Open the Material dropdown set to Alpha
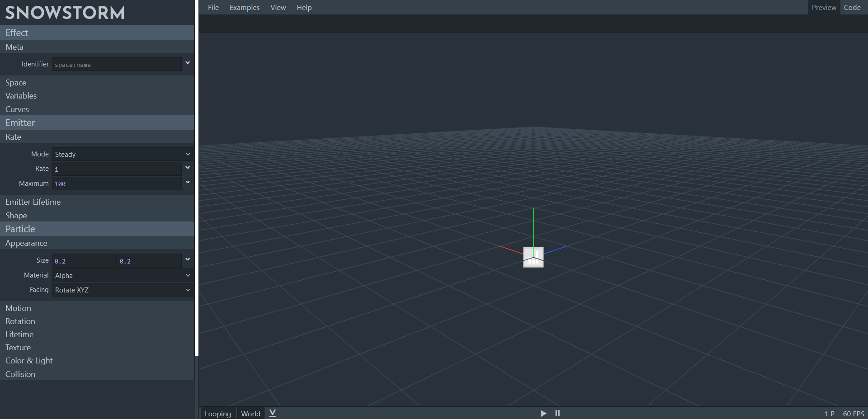This screenshot has height=419, width=868. (x=123, y=275)
